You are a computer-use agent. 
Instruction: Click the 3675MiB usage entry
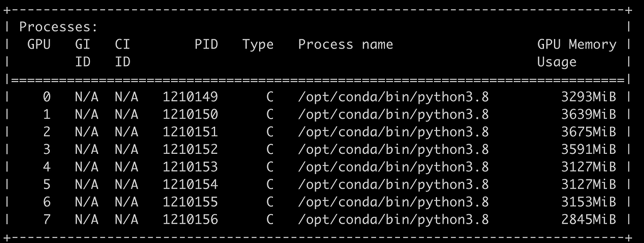tap(589, 132)
